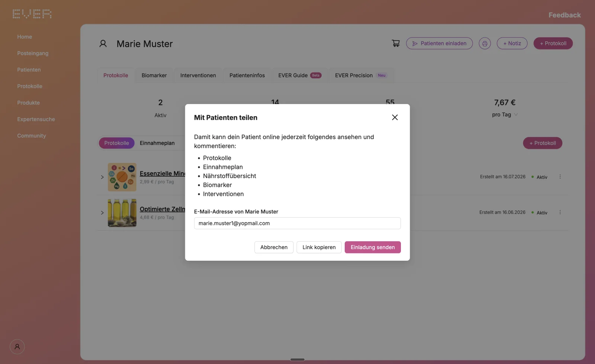Open the Essenzielle Min... protocol link

[163, 174]
